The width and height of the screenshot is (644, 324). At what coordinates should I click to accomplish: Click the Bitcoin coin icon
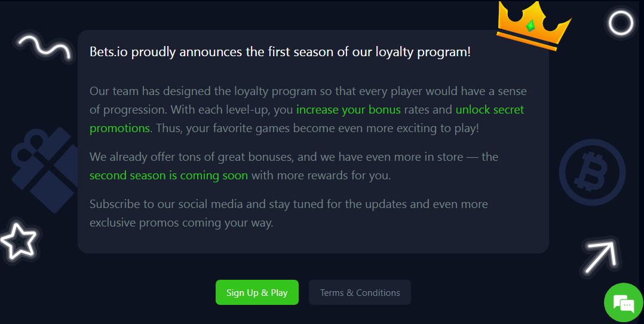(x=592, y=172)
